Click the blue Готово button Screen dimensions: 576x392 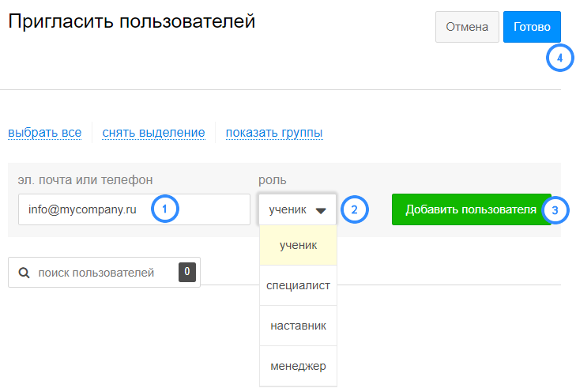(532, 27)
